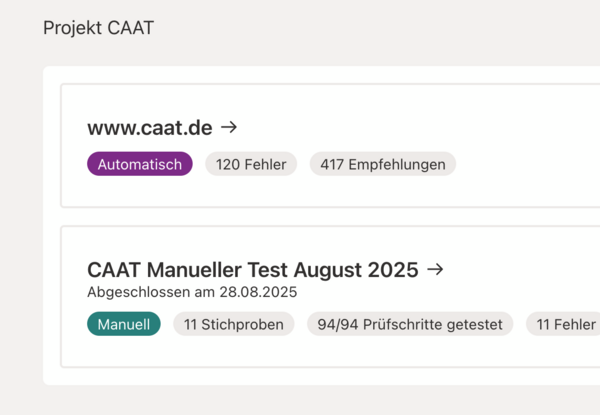Click the 11 Fehler tag in the manual test card
600x415 pixels.
565,324
